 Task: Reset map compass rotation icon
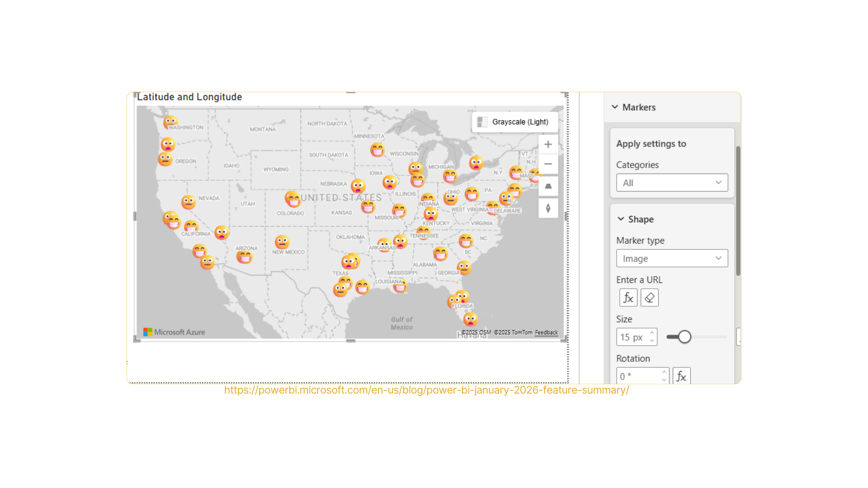tap(548, 208)
